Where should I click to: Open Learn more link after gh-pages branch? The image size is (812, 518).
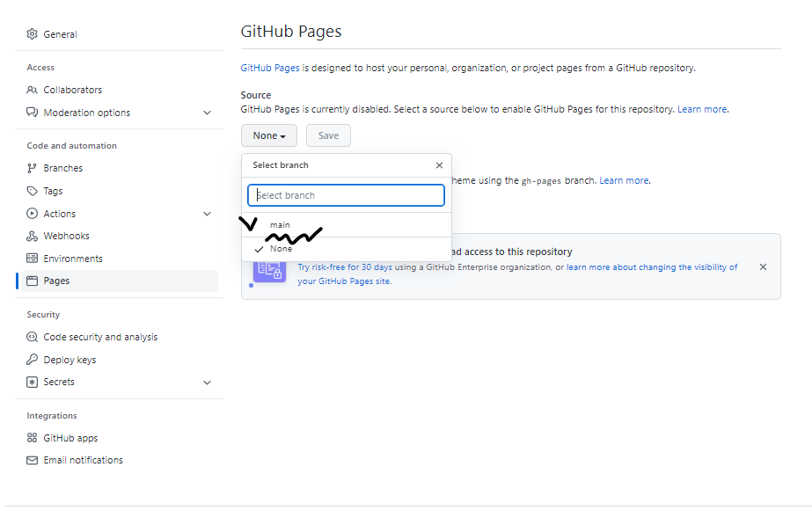pyautogui.click(x=624, y=180)
